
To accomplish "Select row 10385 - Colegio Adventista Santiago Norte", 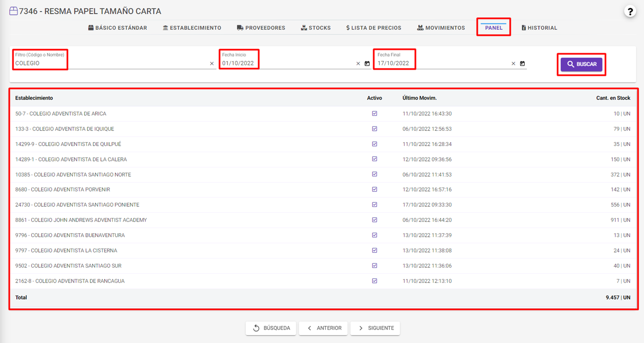I will pos(323,175).
